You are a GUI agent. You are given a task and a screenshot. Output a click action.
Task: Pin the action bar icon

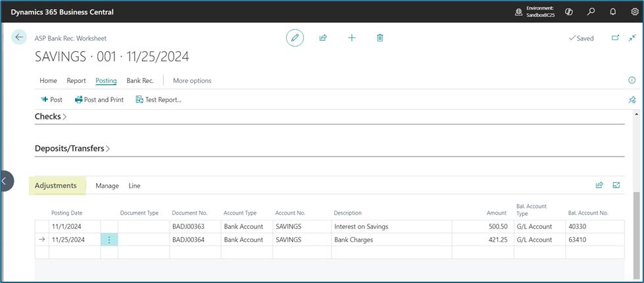click(x=632, y=100)
